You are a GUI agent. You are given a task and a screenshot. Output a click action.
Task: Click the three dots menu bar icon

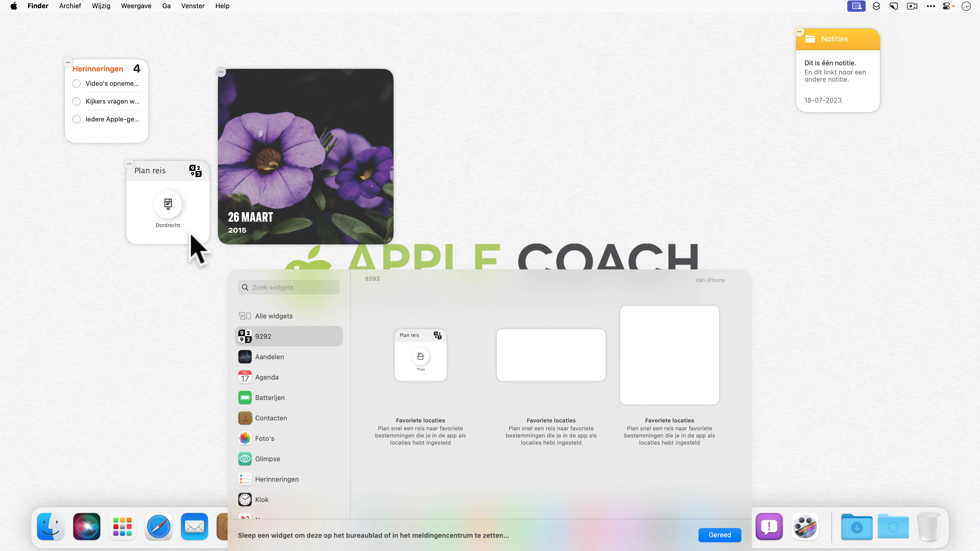[x=931, y=6]
